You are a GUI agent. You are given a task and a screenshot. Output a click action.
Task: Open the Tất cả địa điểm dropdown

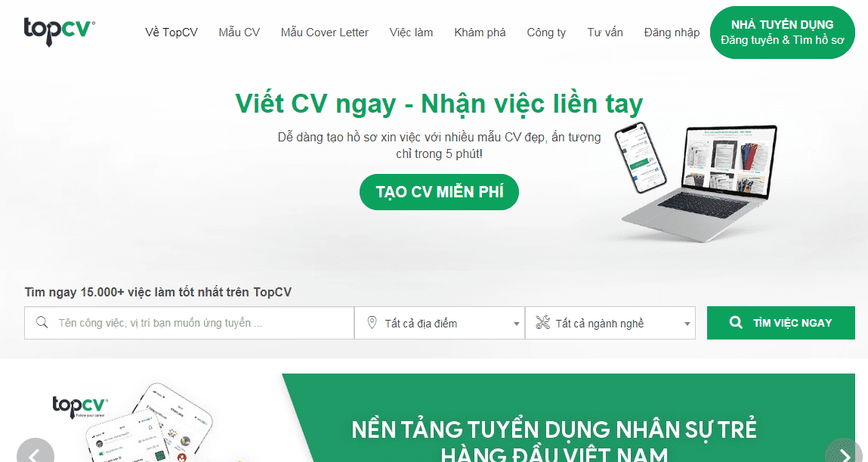coord(440,323)
